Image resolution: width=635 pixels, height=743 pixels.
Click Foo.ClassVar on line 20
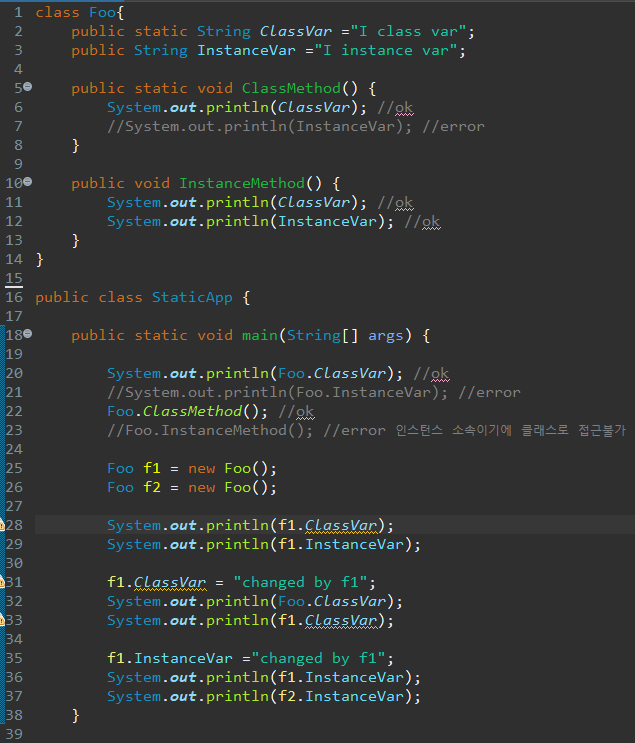click(x=332, y=373)
